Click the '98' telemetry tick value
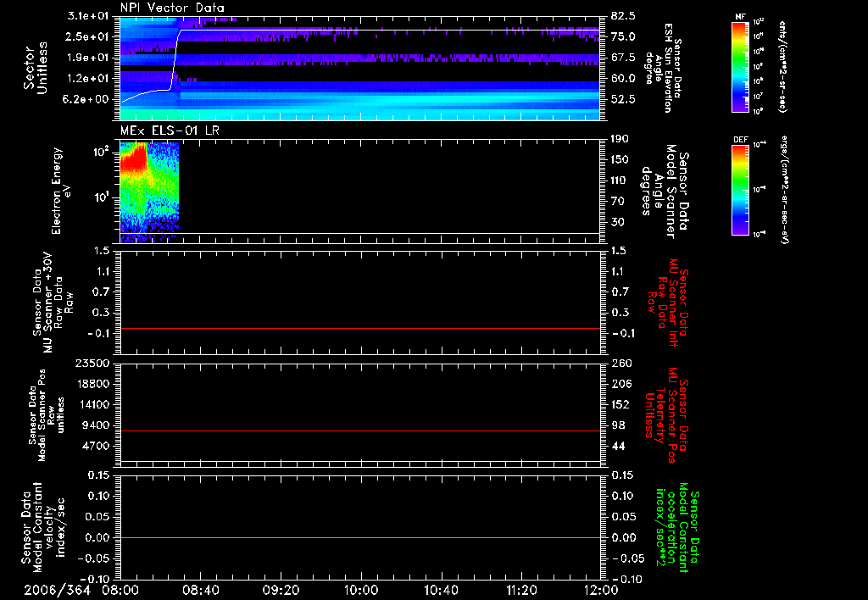868x600 pixels. coord(618,425)
